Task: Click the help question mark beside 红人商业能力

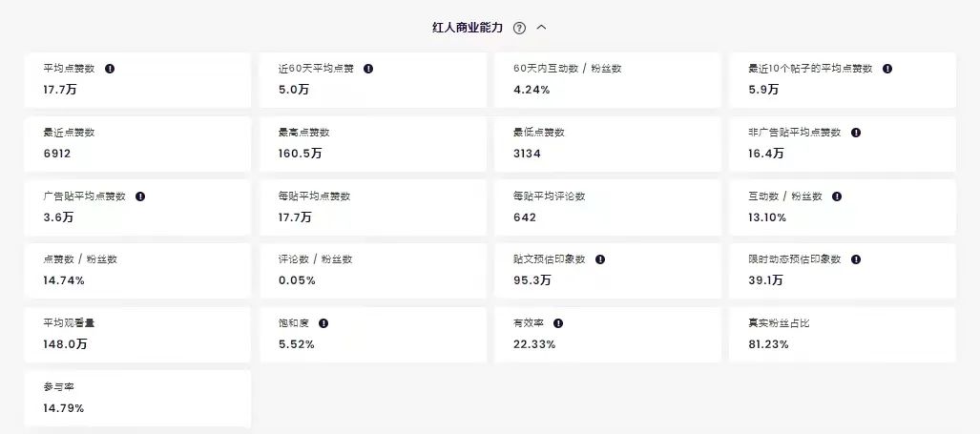Action: click(519, 28)
